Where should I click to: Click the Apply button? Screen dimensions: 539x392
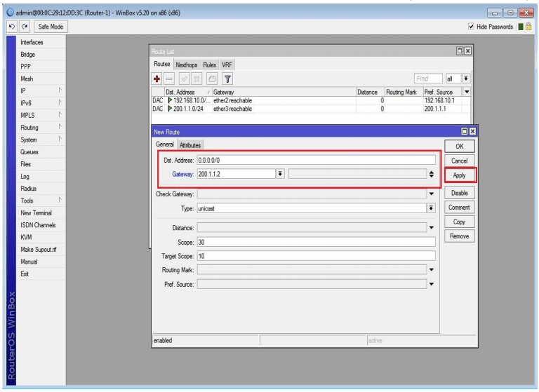point(459,175)
